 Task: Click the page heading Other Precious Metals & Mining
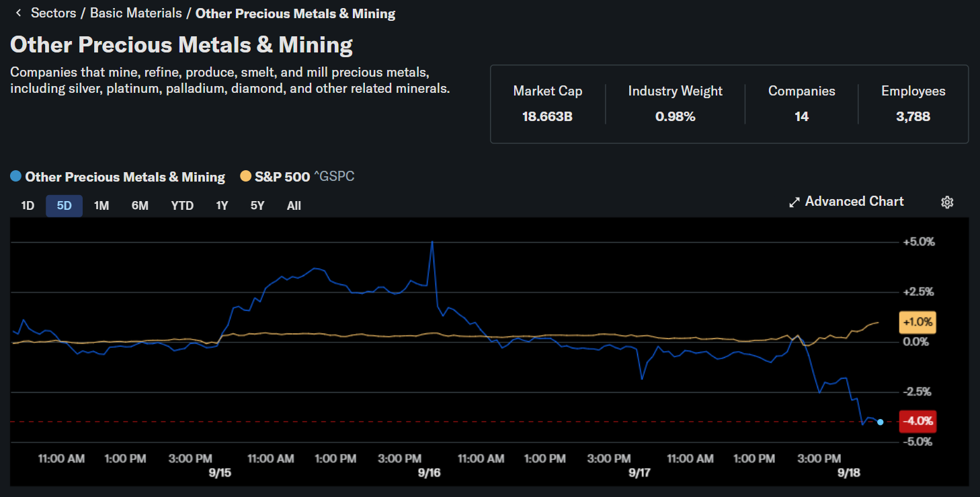click(181, 45)
